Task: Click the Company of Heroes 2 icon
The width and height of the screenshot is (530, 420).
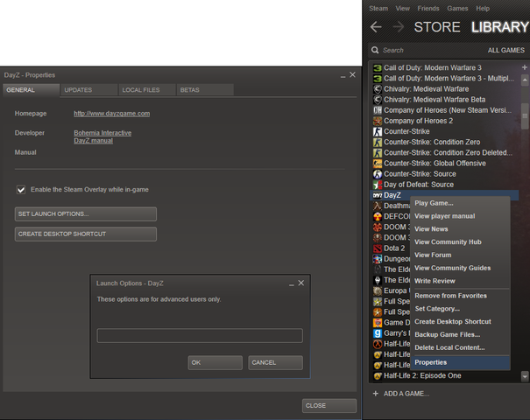Action: coord(378,121)
